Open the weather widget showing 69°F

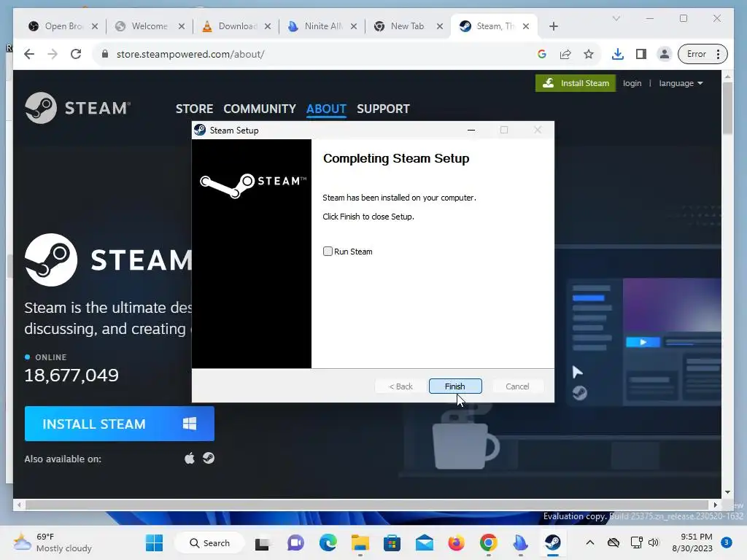point(53,542)
